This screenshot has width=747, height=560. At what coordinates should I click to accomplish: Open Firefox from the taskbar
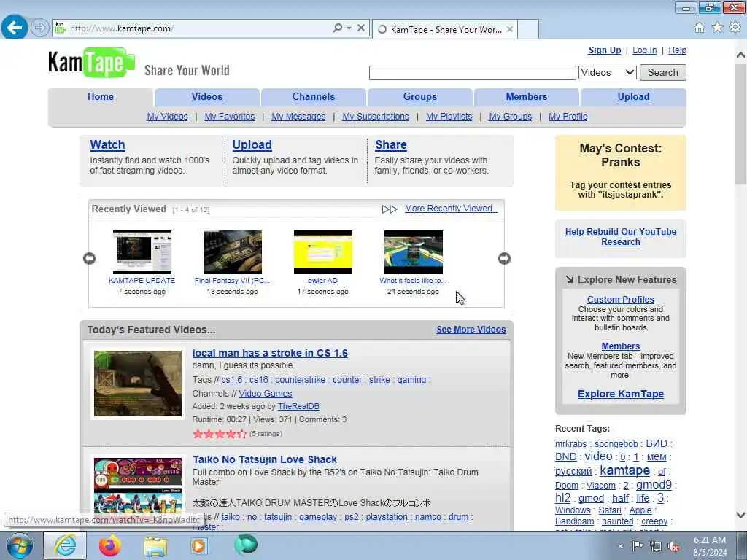click(110, 545)
